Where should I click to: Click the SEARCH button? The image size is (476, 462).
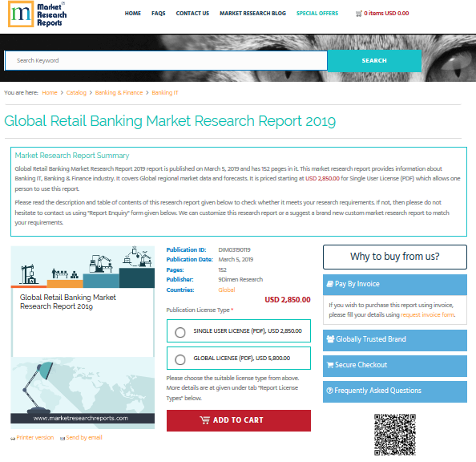(x=374, y=61)
